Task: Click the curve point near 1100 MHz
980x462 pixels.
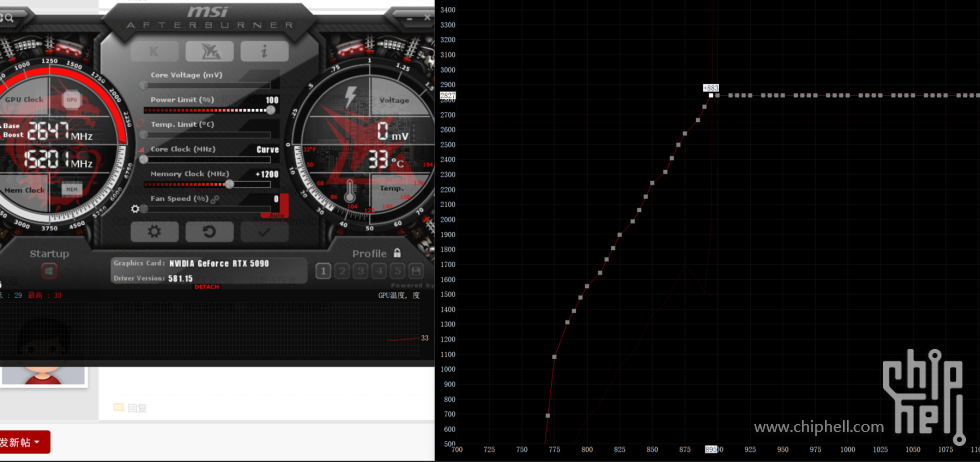Action: pos(554,357)
